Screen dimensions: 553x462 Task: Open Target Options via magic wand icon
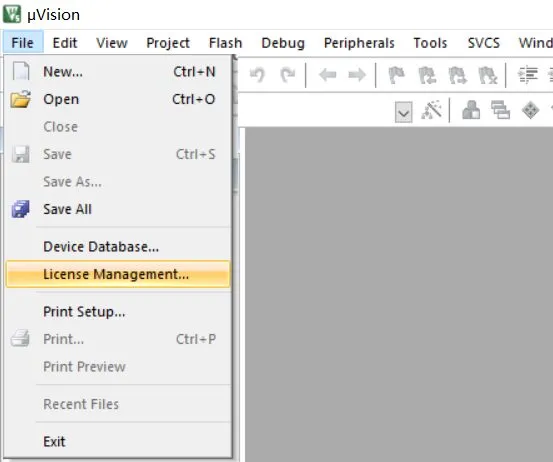(432, 111)
